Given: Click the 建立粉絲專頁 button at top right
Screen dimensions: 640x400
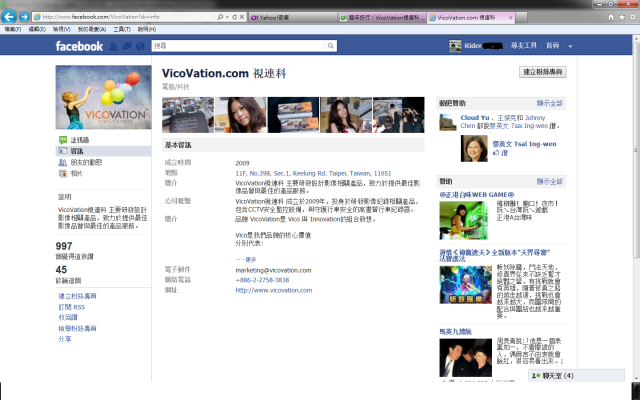Looking at the screenshot, I should click(x=542, y=72).
